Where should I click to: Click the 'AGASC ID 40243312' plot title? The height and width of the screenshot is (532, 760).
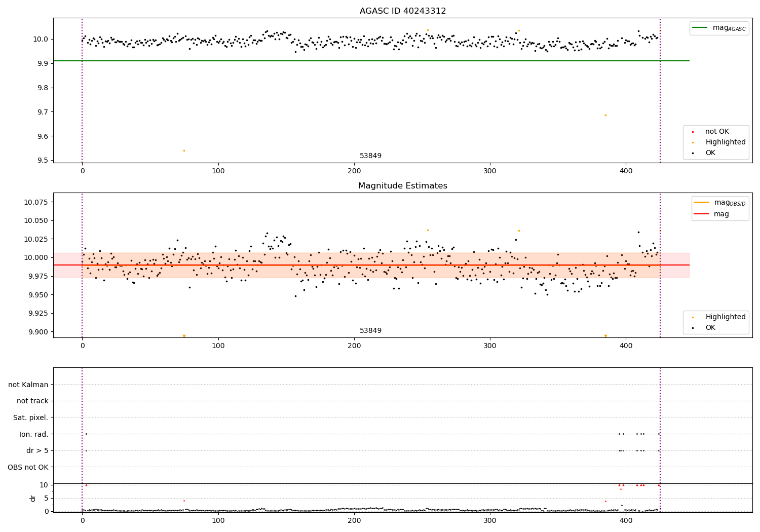tap(403, 11)
